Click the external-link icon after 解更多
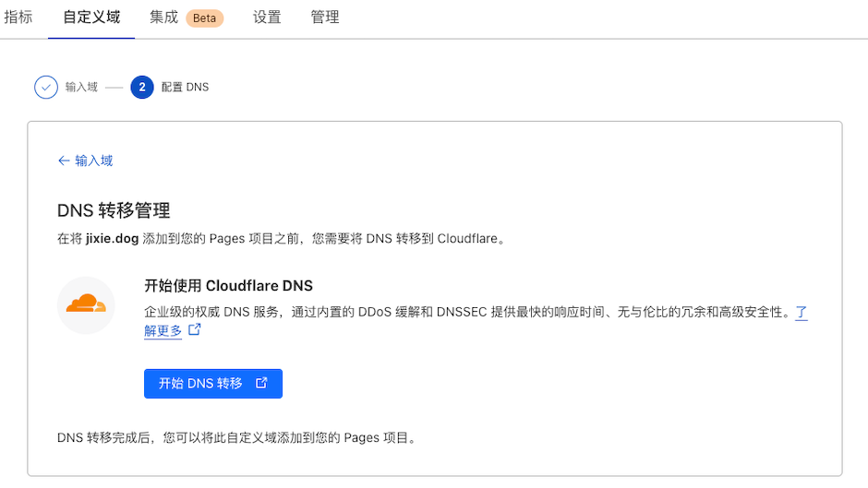 click(194, 329)
